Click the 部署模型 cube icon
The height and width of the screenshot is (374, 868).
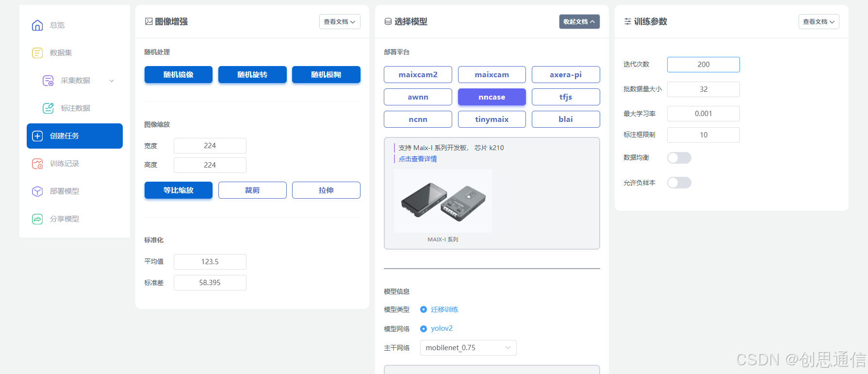pyautogui.click(x=37, y=191)
